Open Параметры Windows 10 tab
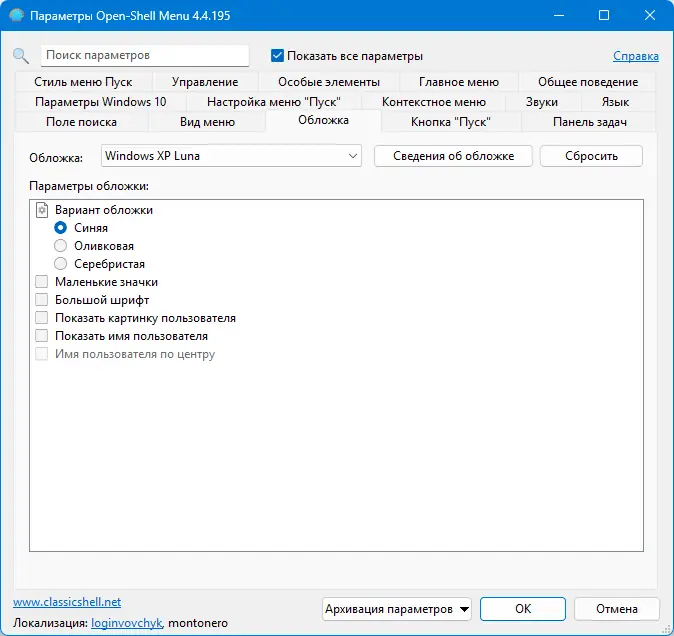The height and width of the screenshot is (636, 674). 101,102
